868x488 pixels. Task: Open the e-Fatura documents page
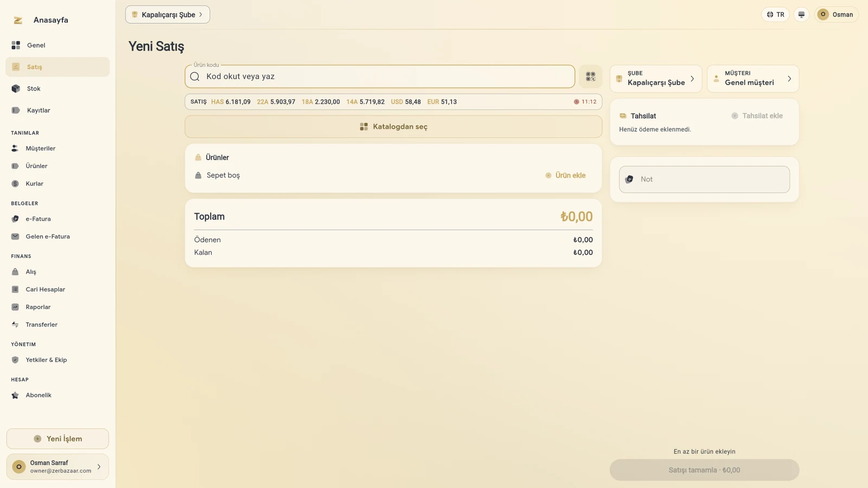58,219
